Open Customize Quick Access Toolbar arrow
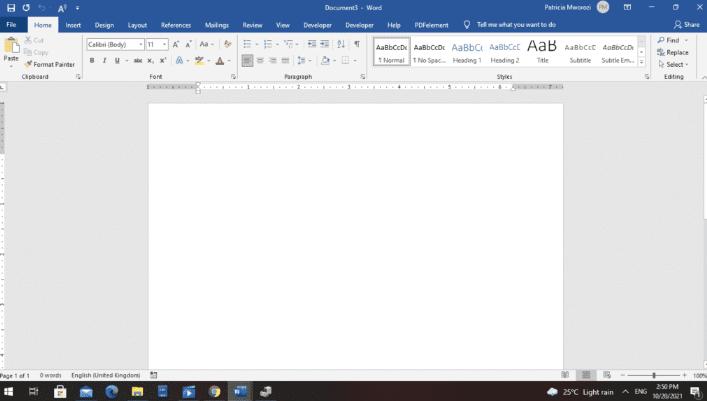The image size is (707, 401). click(x=78, y=8)
